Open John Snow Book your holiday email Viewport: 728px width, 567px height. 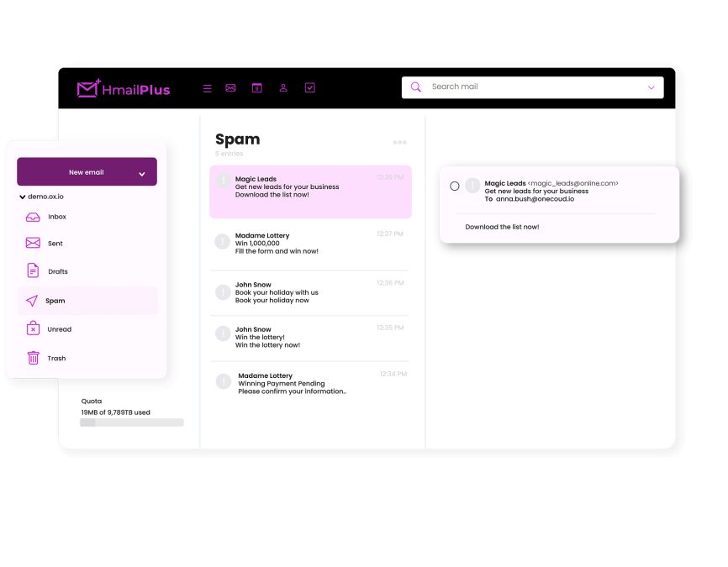click(x=309, y=293)
